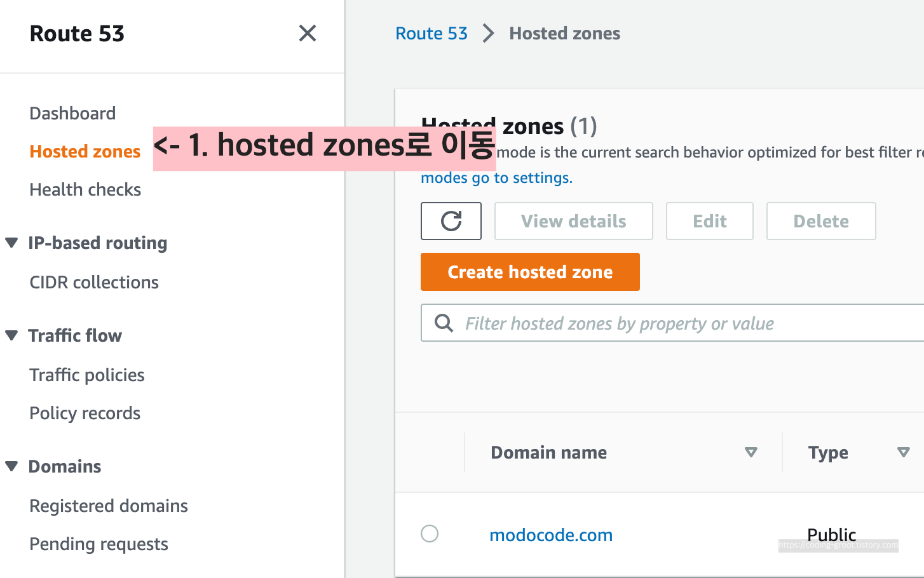Click the Delete button
The width and height of the screenshot is (924, 578).
click(821, 221)
